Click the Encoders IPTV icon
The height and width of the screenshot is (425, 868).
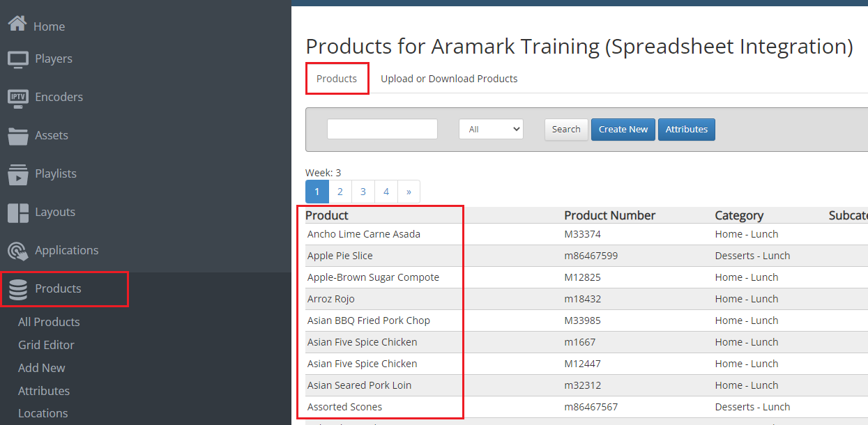coord(17,98)
